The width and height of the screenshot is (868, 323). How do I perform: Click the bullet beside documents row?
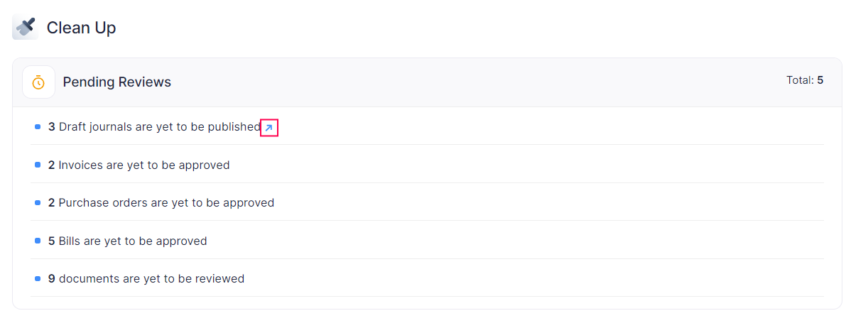point(38,279)
